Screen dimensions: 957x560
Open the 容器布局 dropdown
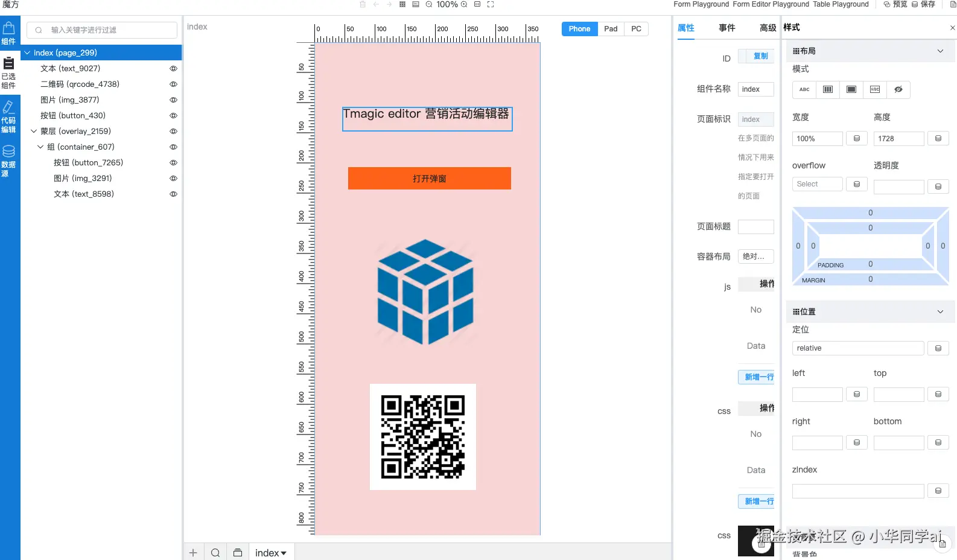click(755, 256)
